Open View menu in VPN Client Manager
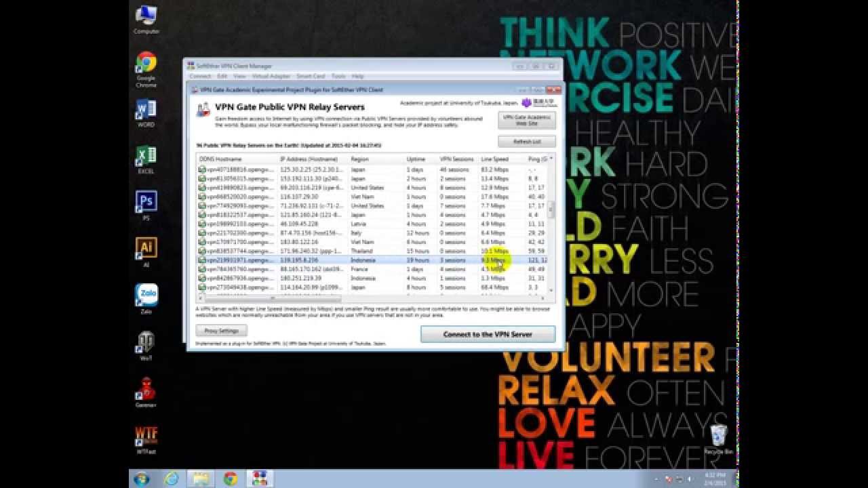 click(x=239, y=77)
